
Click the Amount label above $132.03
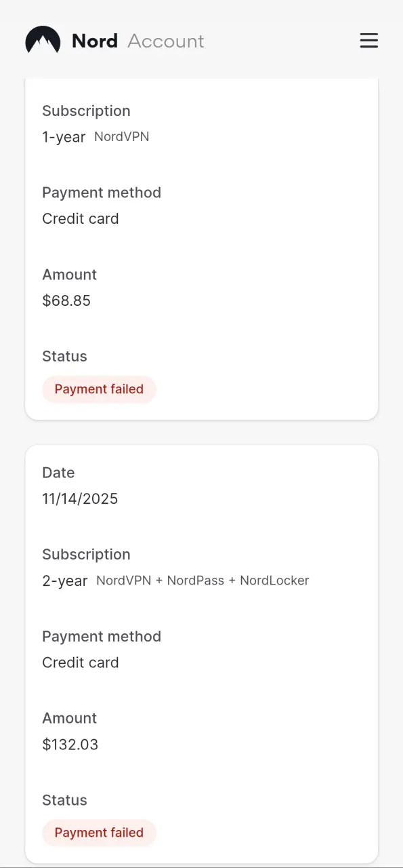click(x=70, y=717)
